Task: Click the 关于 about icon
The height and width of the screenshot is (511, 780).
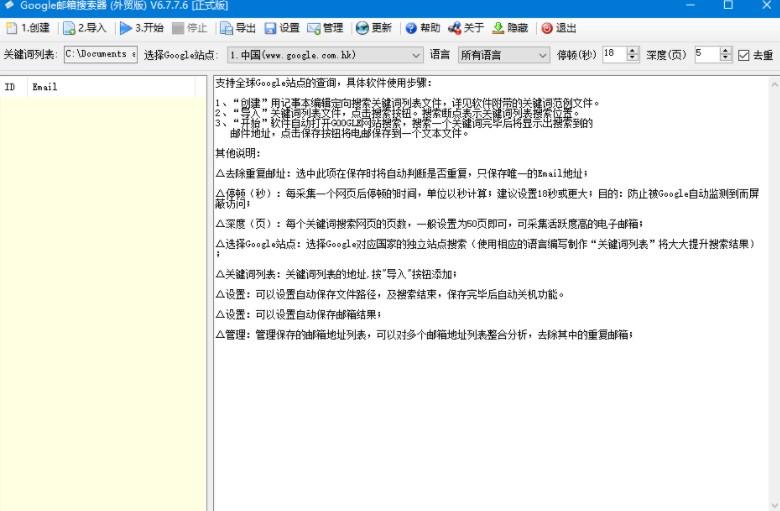Action: [454, 28]
